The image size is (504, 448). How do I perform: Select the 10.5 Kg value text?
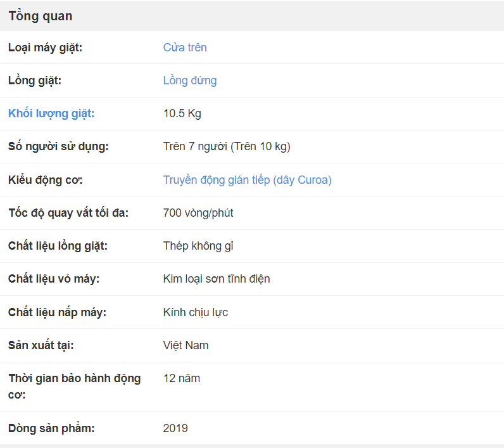pos(182,113)
